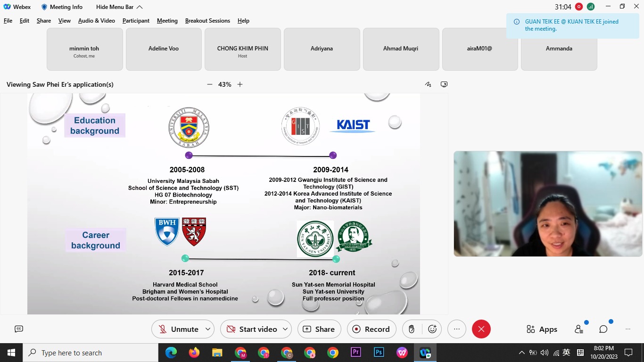Open panel options ellipsis at far right

(x=628, y=329)
